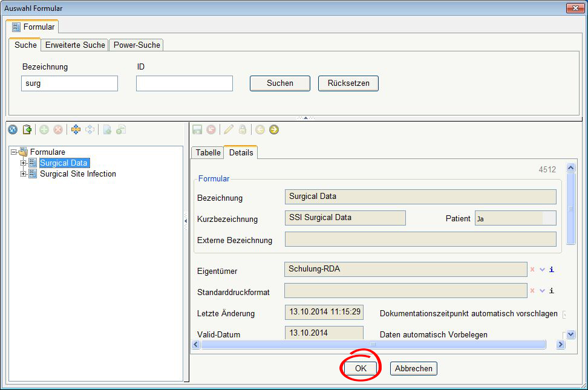Open the Patient dropdown showing Ja
The width and height of the screenshot is (588, 390).
tap(549, 218)
